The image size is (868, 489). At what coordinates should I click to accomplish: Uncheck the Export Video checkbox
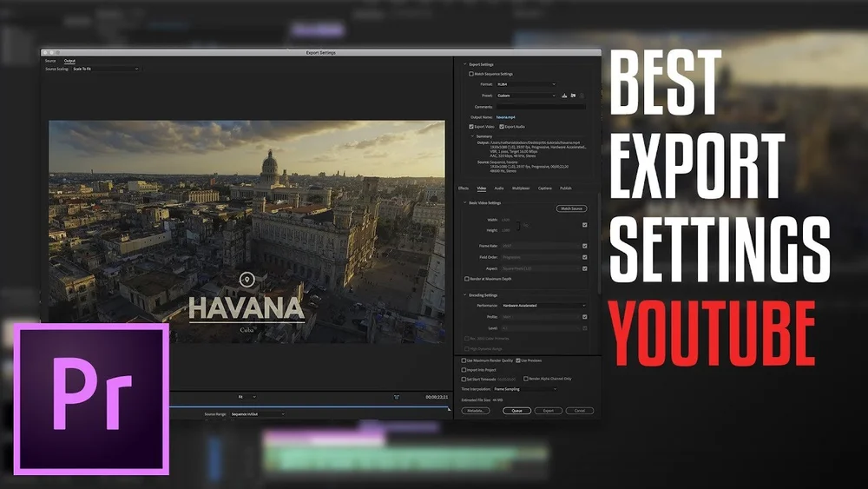click(471, 126)
